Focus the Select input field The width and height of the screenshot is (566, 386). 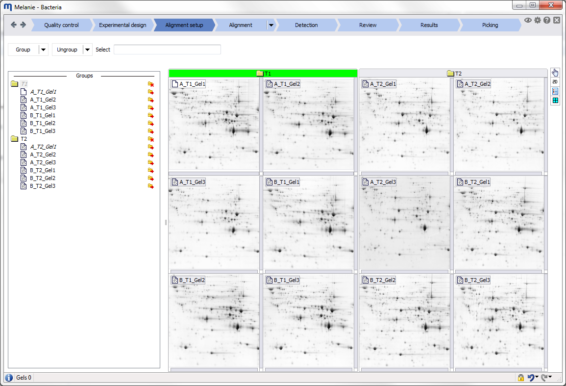point(167,49)
